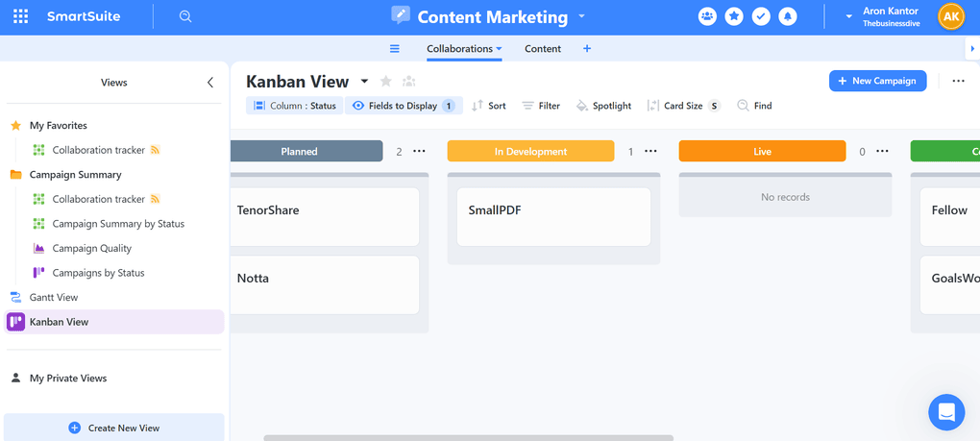Viewport: 980px width, 441px height.
Task: Collapse the Views sidebar with chevron
Action: click(210, 83)
